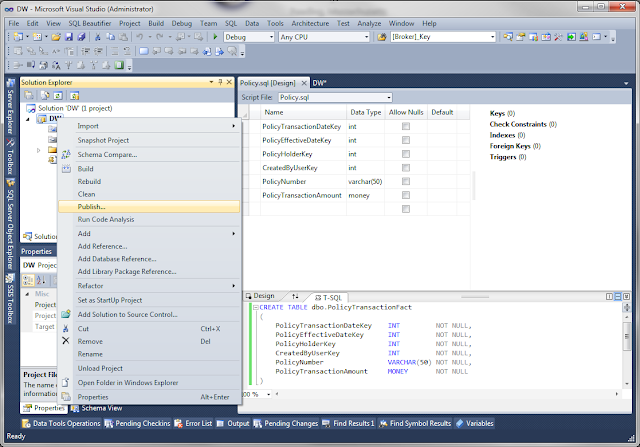Click the Categorized icon in the Properties panel
The image size is (640, 447).
tap(28, 280)
